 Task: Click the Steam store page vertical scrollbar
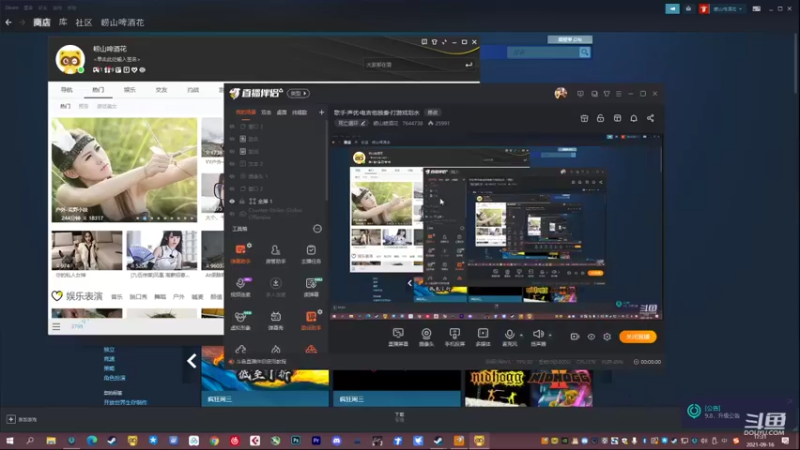point(795,61)
